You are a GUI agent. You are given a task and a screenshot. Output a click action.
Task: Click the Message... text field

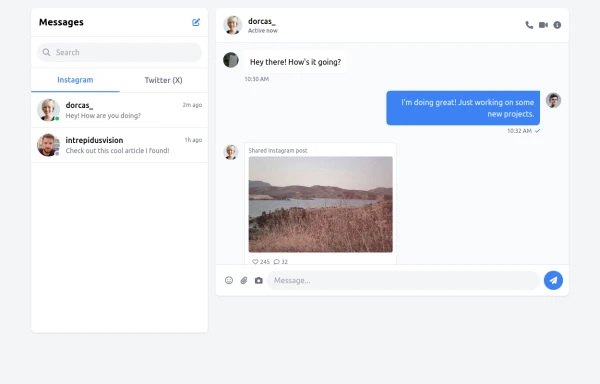(x=403, y=280)
